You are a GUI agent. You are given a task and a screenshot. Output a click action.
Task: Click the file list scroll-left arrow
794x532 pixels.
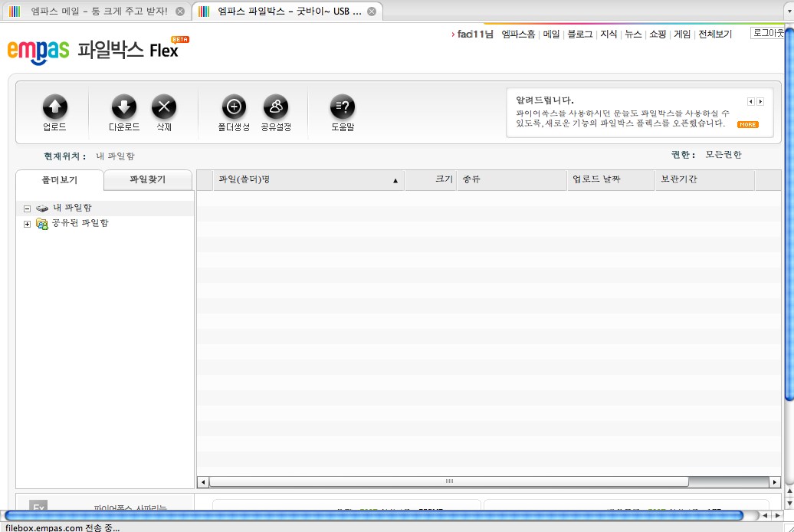coord(203,482)
